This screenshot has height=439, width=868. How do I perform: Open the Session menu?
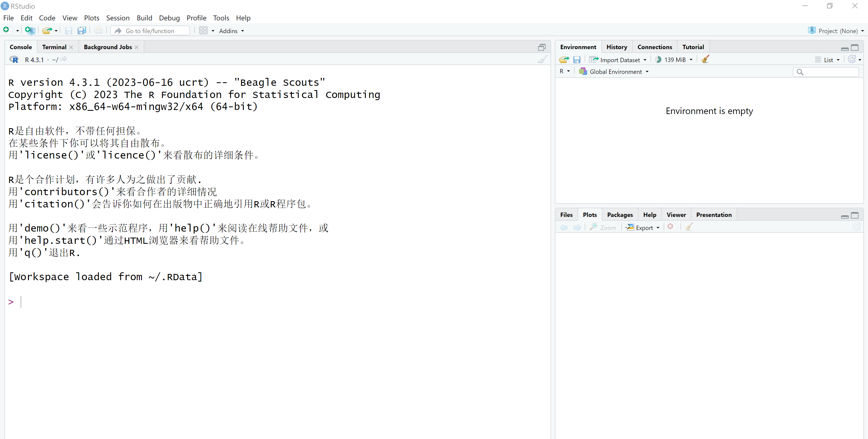(118, 18)
